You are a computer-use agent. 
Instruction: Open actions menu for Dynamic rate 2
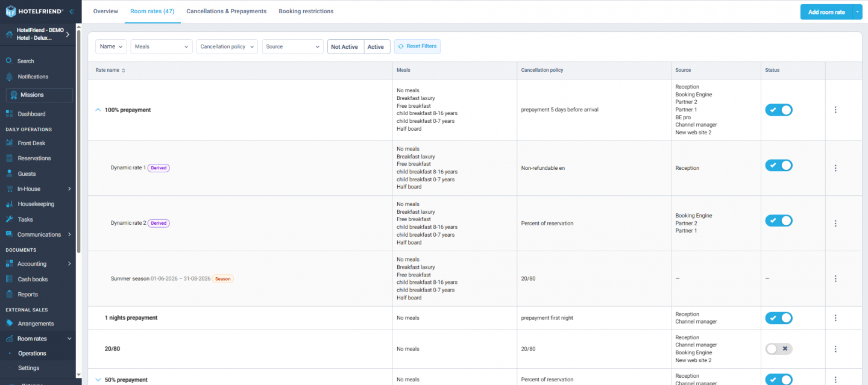pyautogui.click(x=835, y=223)
